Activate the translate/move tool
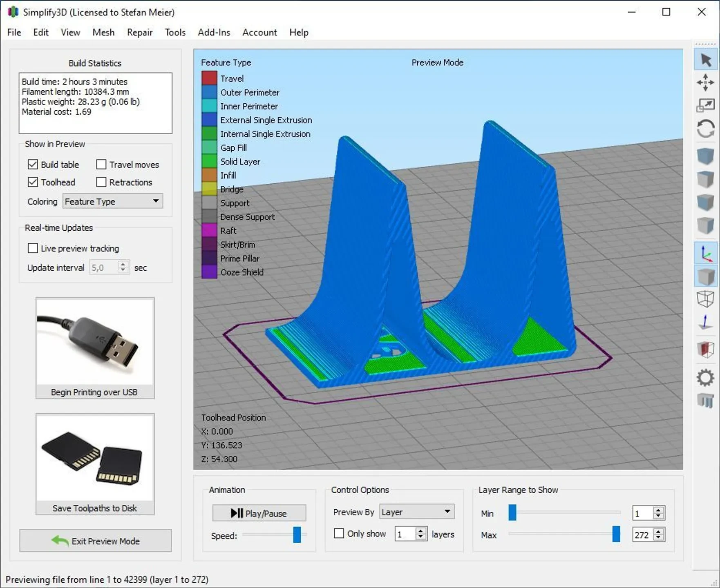This screenshot has width=720, height=588. [x=706, y=82]
